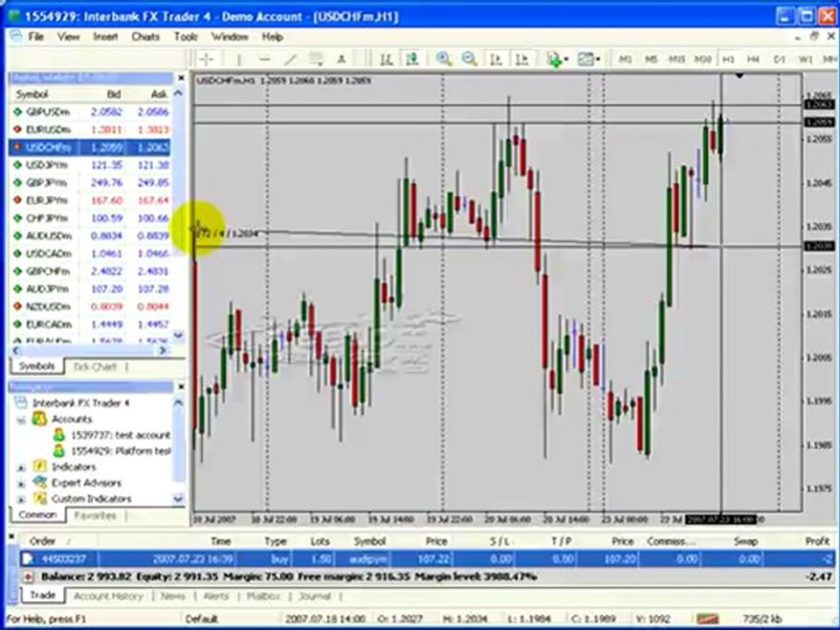840x630 pixels.
Task: Close the Market Watch panel
Action: 180,78
